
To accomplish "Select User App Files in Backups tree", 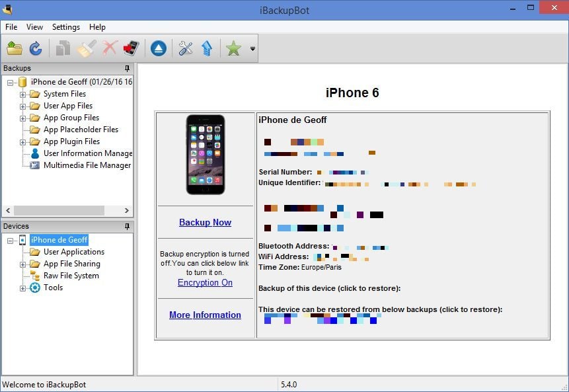I will [68, 106].
